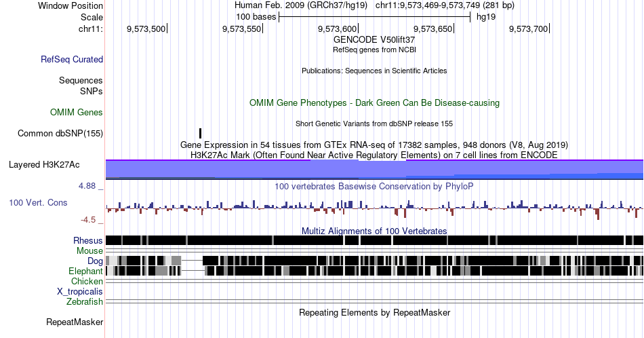The image size is (644, 338).
Task: Click the GENCODE V50lift37 track title
Action: [374, 39]
